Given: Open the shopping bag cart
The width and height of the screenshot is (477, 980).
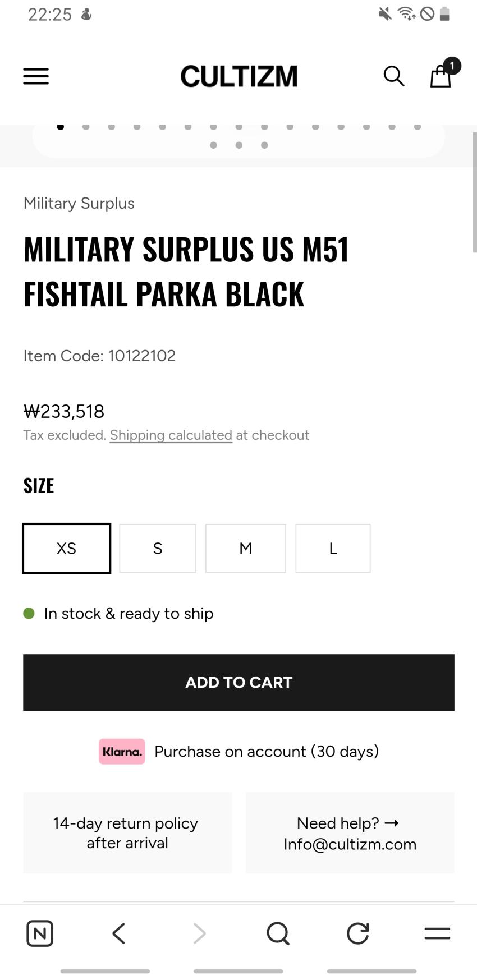Looking at the screenshot, I should pyautogui.click(x=441, y=75).
